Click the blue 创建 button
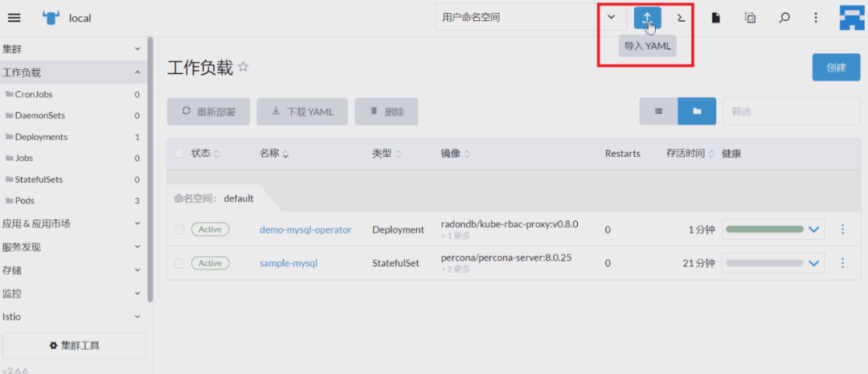868x374 pixels. pyautogui.click(x=836, y=68)
